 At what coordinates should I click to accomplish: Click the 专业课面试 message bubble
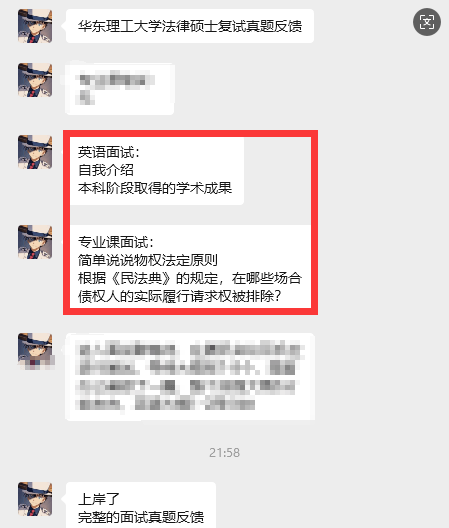pos(191,267)
